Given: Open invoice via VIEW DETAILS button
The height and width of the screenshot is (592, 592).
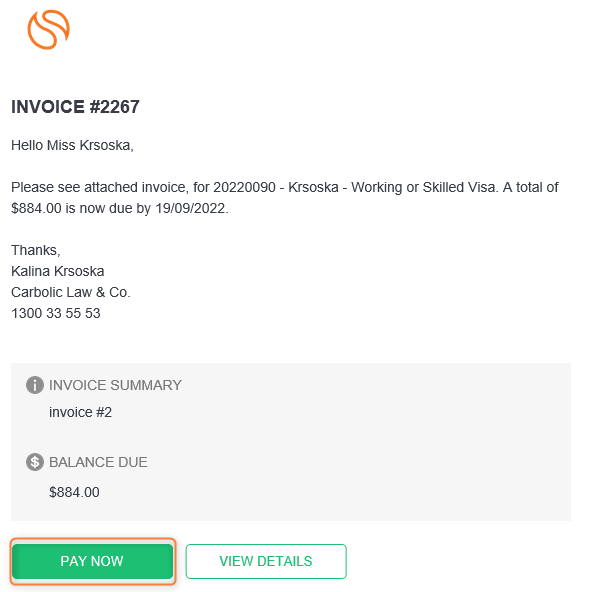Looking at the screenshot, I should (x=266, y=561).
